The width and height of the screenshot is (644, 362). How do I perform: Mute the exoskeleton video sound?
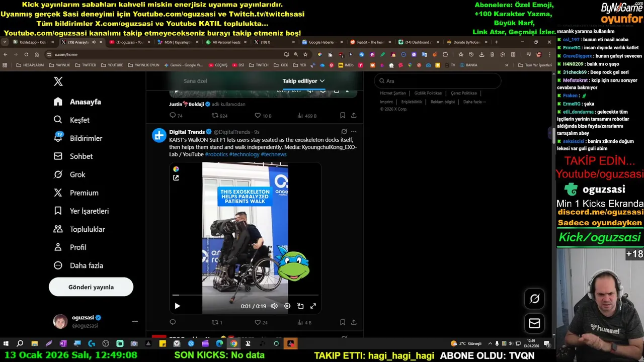274,306
